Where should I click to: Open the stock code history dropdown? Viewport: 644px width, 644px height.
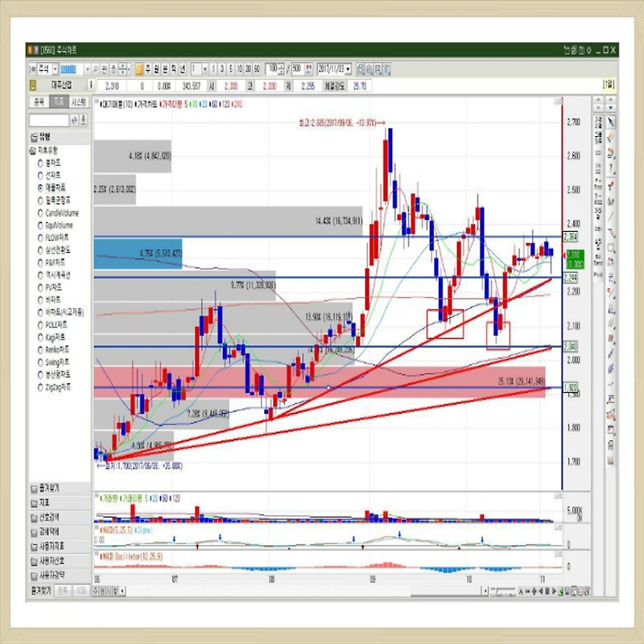coord(87,69)
